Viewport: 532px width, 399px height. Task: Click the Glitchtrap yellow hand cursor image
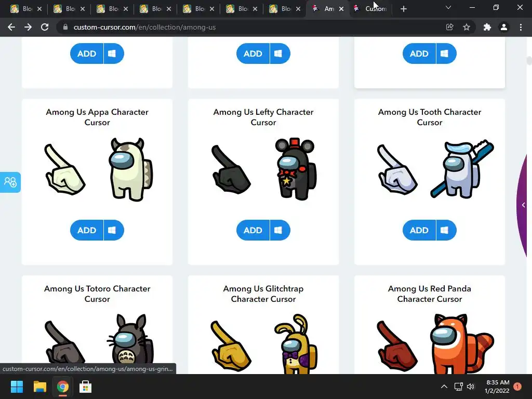[231, 345]
